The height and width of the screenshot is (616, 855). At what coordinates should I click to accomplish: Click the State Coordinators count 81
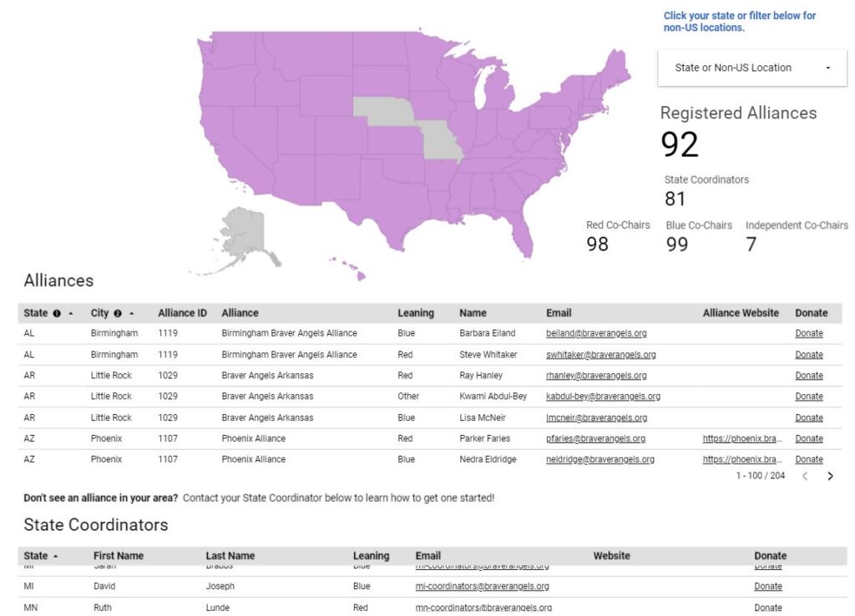coord(675,199)
